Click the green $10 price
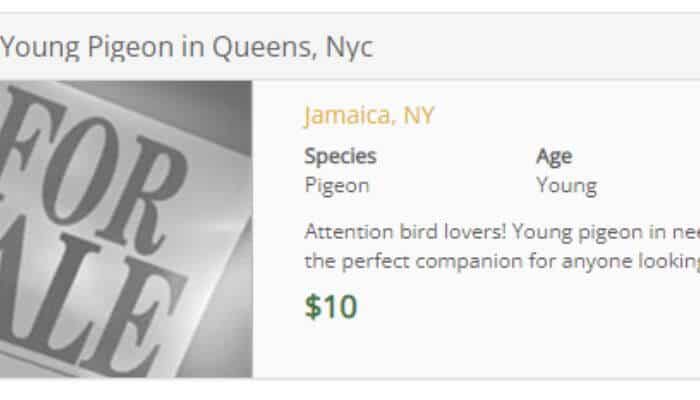700x400 pixels. point(331,307)
